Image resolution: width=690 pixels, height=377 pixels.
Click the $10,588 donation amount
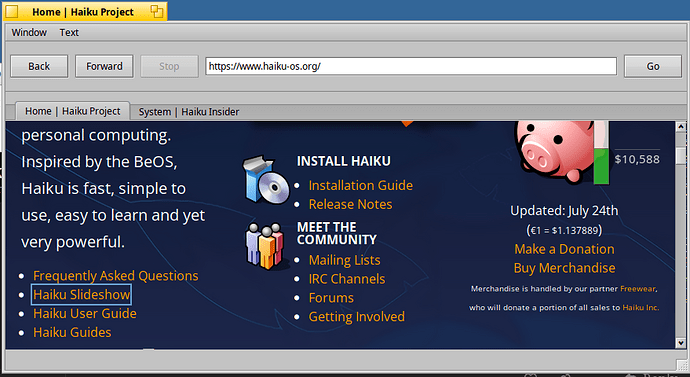pos(637,159)
